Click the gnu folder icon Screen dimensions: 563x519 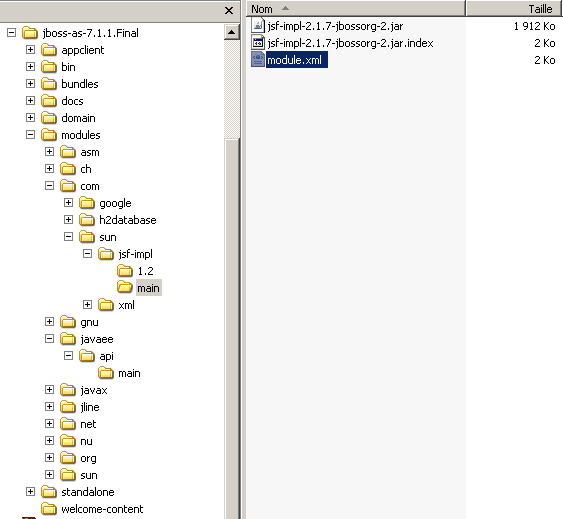coord(68,322)
